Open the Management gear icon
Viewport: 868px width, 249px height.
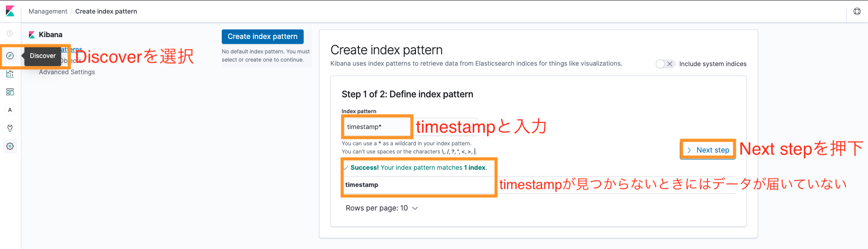pos(10,146)
